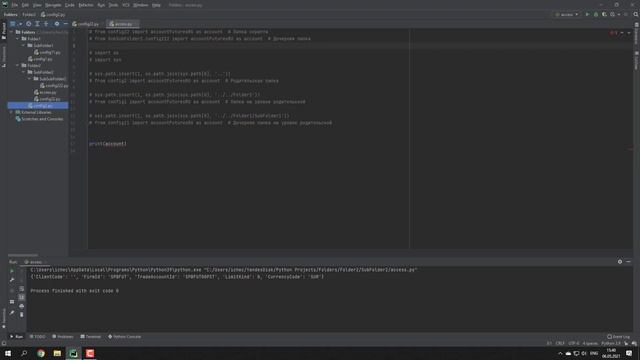Toggle the Project side tab
The height and width of the screenshot is (360, 640).
click(x=4, y=31)
